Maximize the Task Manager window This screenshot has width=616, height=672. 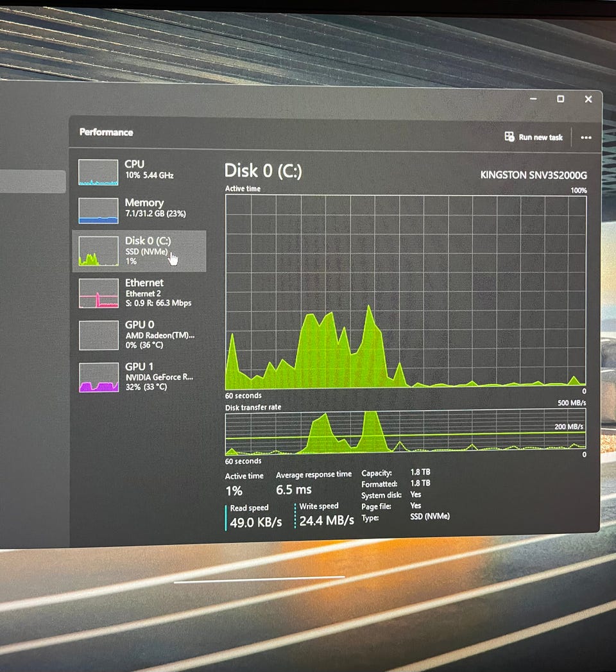[560, 99]
